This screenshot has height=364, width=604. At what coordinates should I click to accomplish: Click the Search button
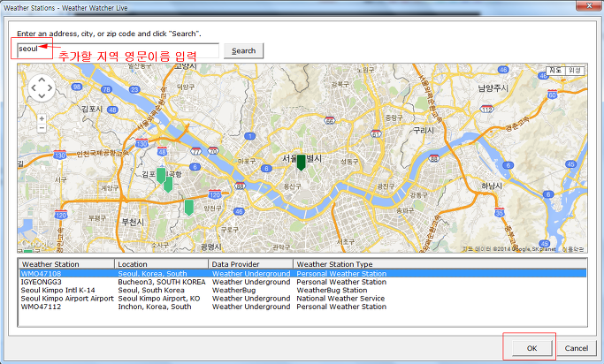click(243, 50)
